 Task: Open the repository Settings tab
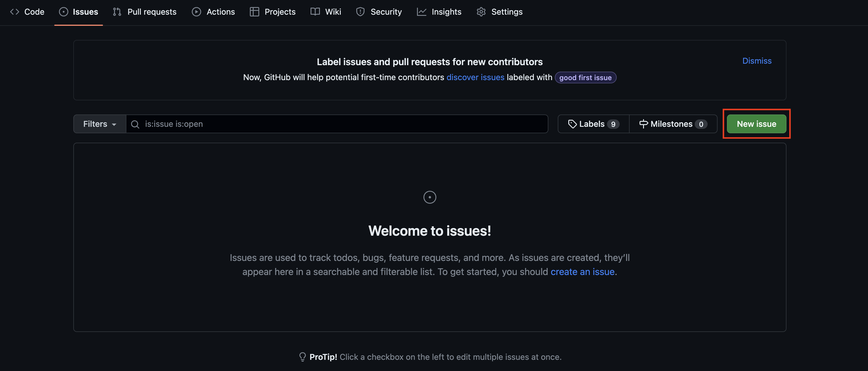(x=499, y=12)
